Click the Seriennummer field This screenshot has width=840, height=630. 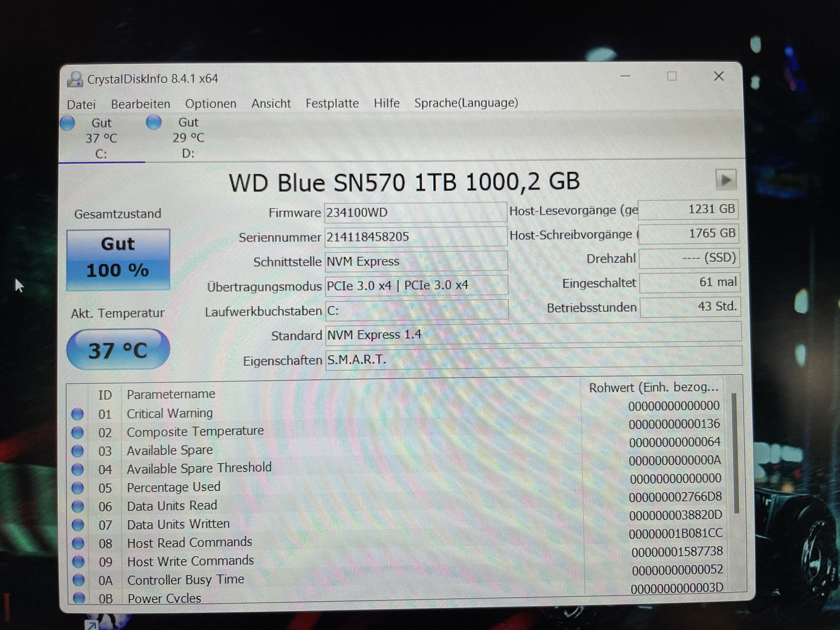point(416,237)
